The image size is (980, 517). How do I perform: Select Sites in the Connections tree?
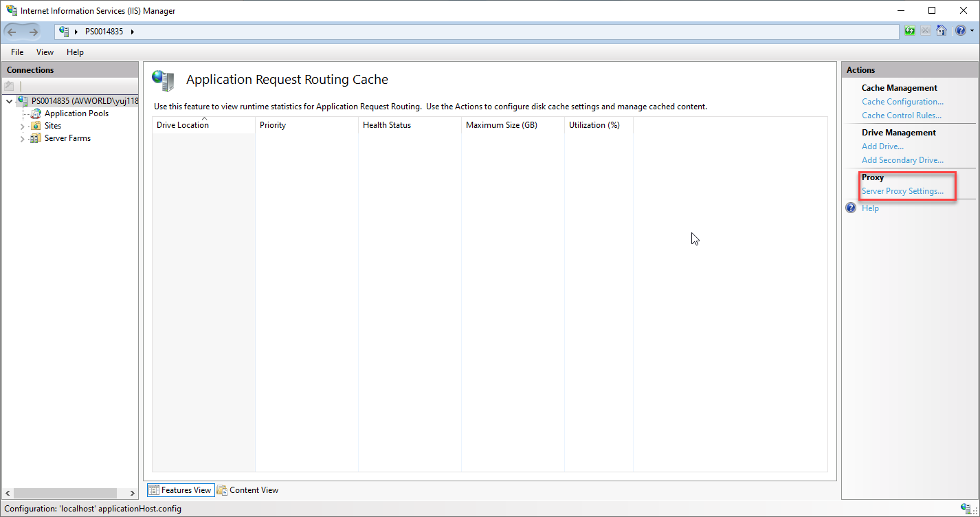tap(53, 126)
